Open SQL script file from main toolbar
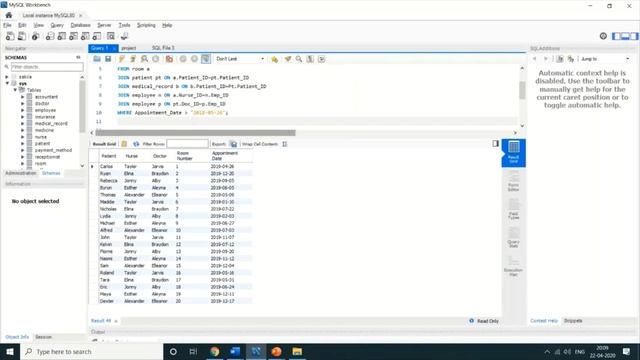 pos(22,36)
